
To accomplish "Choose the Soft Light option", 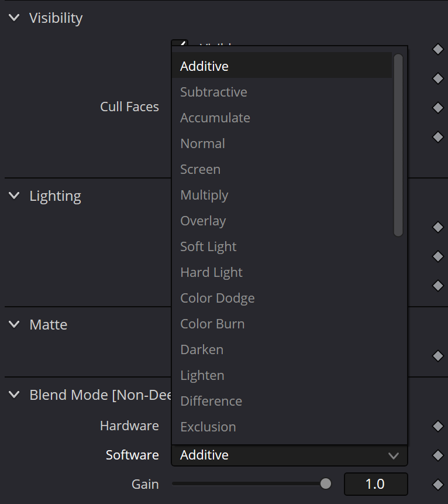I will pyautogui.click(x=282, y=246).
